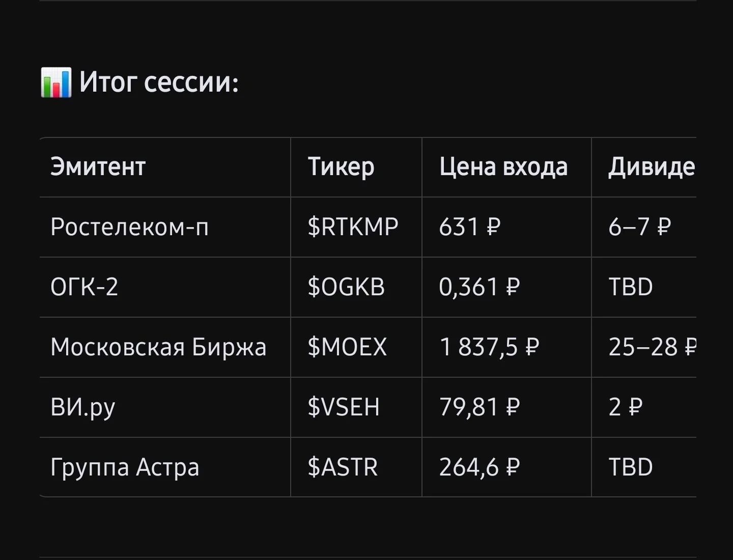This screenshot has width=733, height=560.
Task: Select the Тикер column header
Action: click(341, 167)
